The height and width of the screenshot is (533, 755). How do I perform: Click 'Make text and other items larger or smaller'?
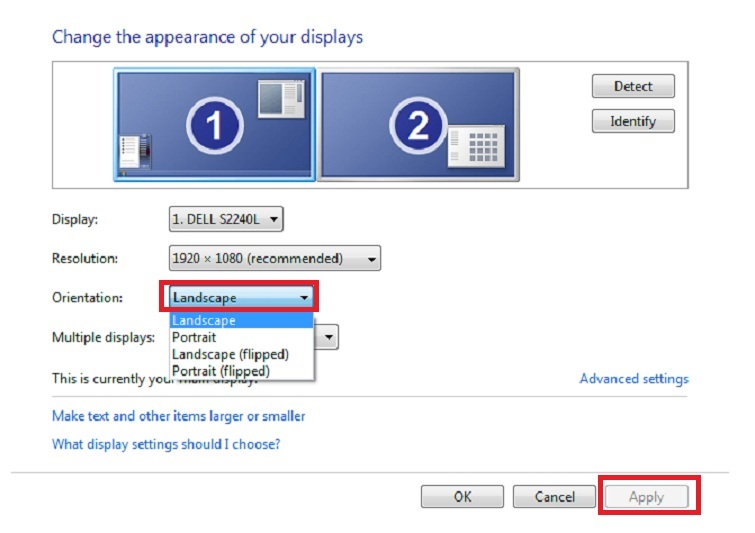(178, 416)
